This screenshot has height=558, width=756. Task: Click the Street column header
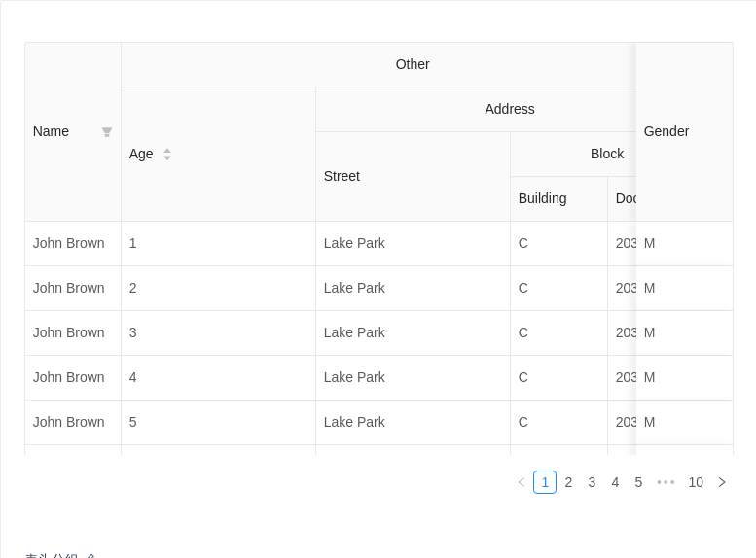click(414, 176)
